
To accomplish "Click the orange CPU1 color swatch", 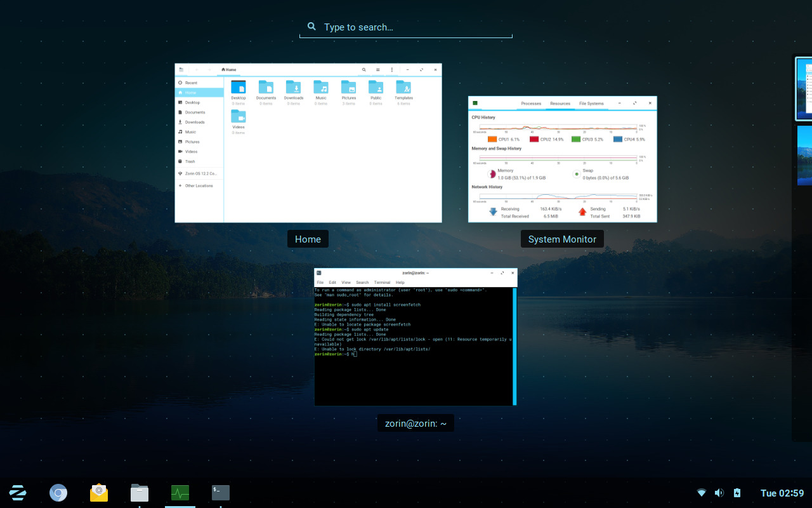I will (x=492, y=139).
